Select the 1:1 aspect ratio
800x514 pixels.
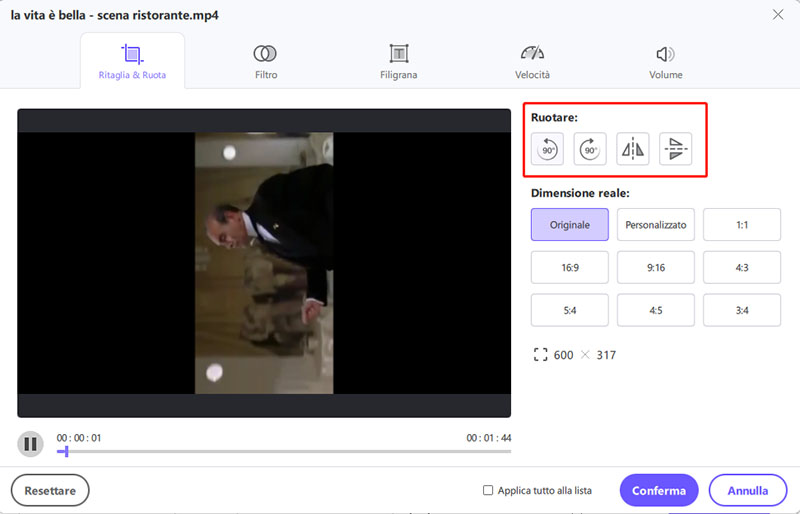coord(742,225)
